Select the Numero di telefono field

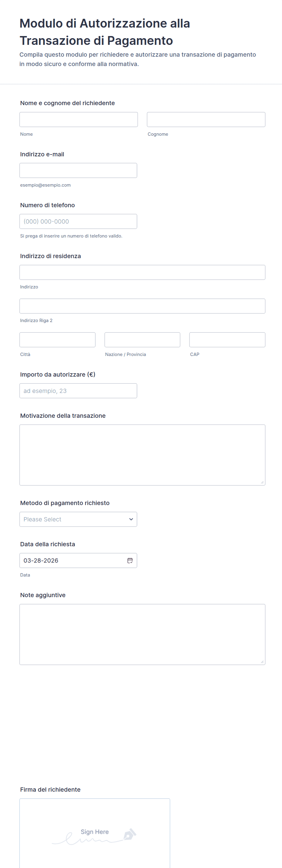pos(78,221)
